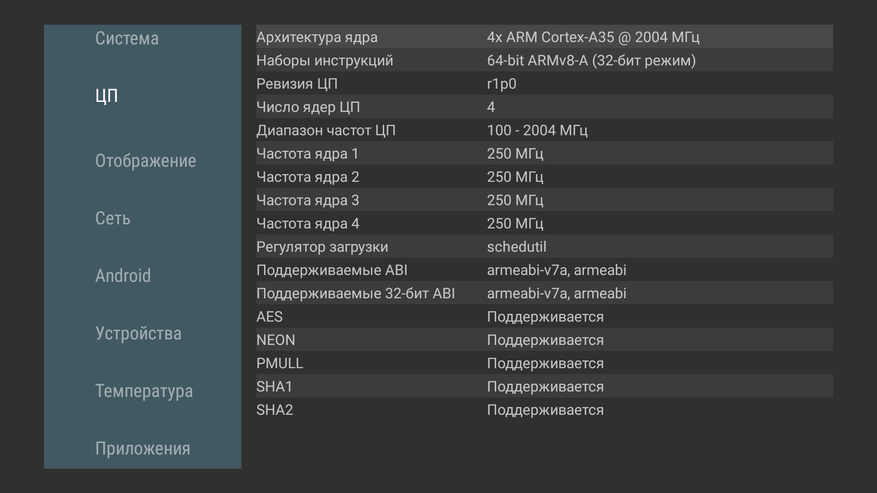Switch to Отображение section
The height and width of the screenshot is (493, 877).
click(x=145, y=161)
